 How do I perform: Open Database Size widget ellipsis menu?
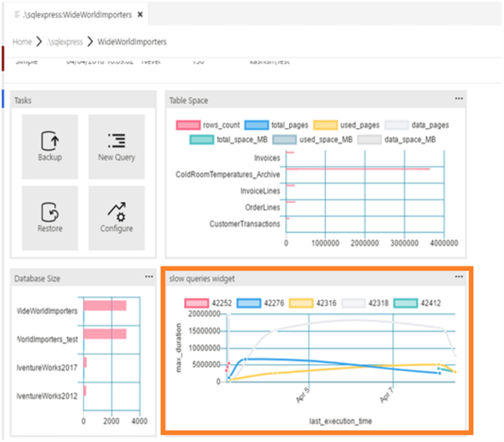[x=149, y=277]
